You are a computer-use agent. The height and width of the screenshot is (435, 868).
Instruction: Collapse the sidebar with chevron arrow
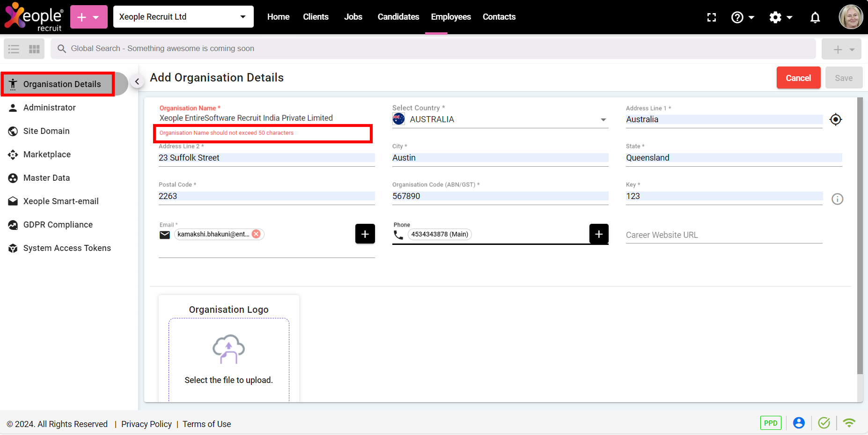[x=137, y=81]
